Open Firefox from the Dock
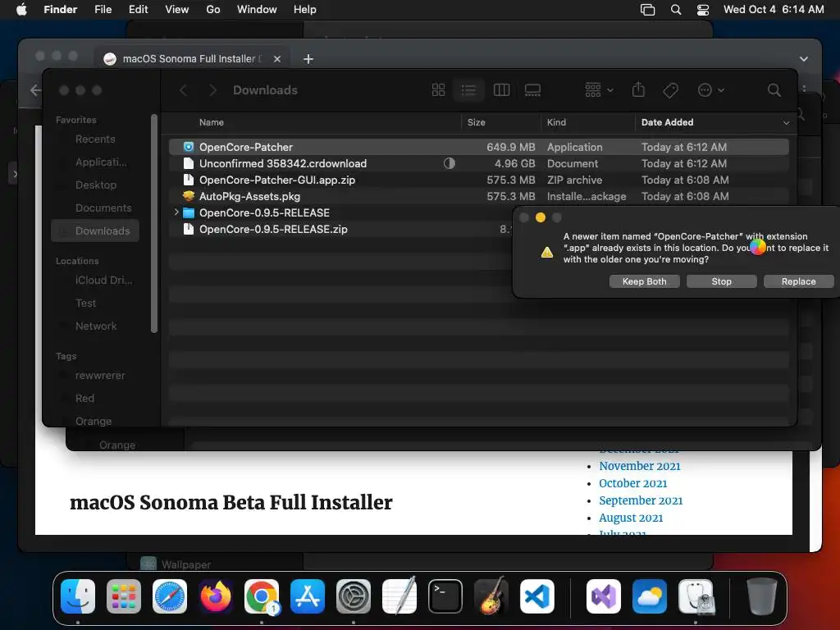The width and height of the screenshot is (840, 630). pyautogui.click(x=216, y=596)
